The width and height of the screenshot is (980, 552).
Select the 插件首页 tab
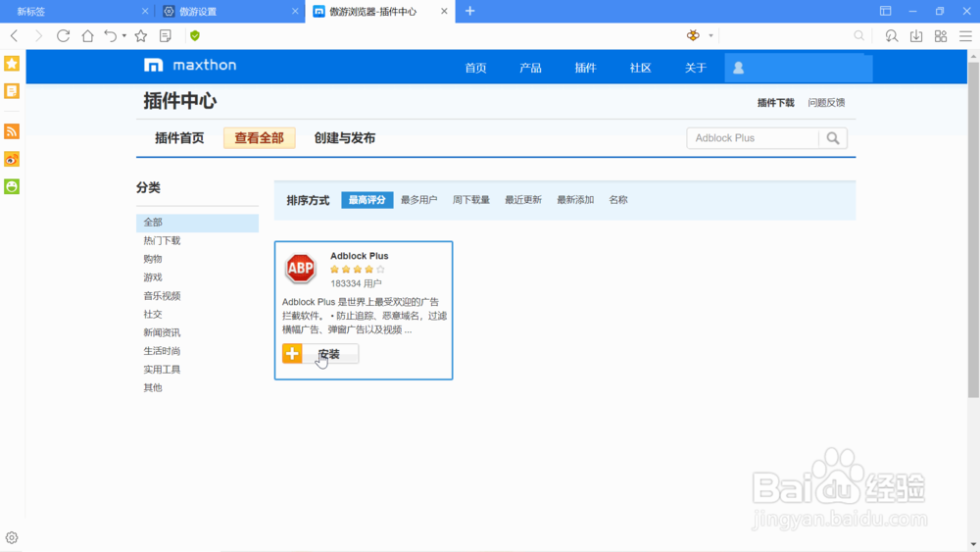[x=179, y=138]
